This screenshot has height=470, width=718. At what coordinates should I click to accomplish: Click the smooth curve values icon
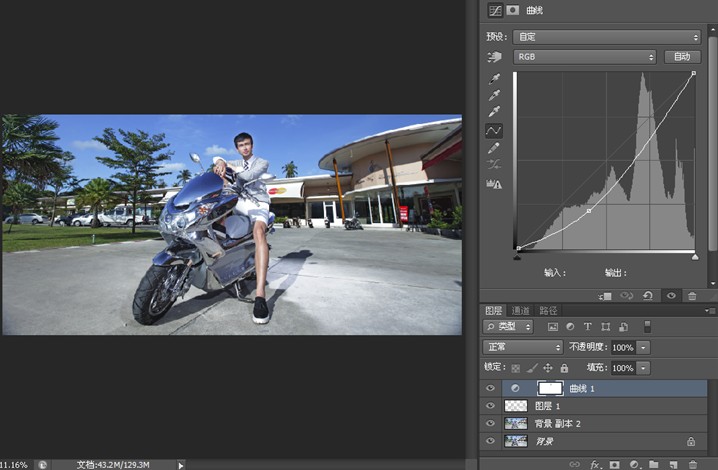pyautogui.click(x=494, y=164)
